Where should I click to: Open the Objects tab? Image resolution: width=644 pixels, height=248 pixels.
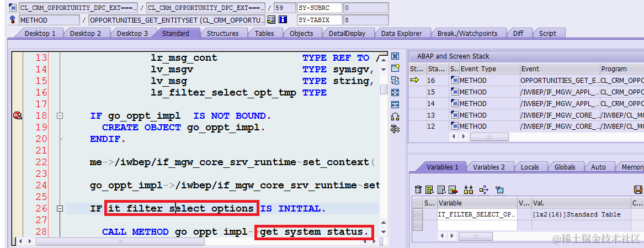tap(301, 33)
